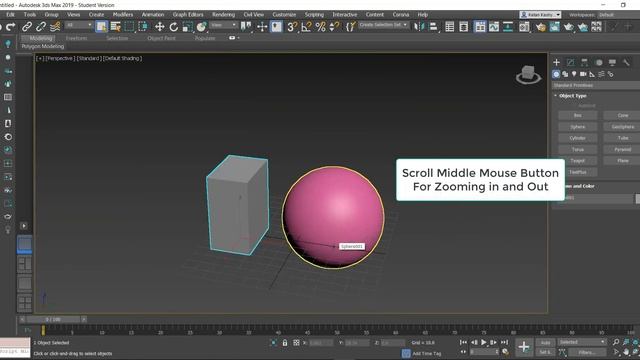Click the Sphere primitive button
Viewport: 640px width, 360px height.
[x=577, y=127]
